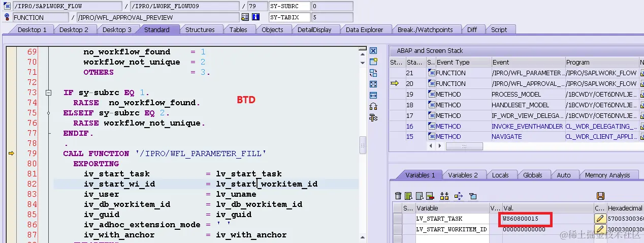
Task: Click the /IPRO/LWORK_FLOWU09 include field
Action: click(x=184, y=6)
